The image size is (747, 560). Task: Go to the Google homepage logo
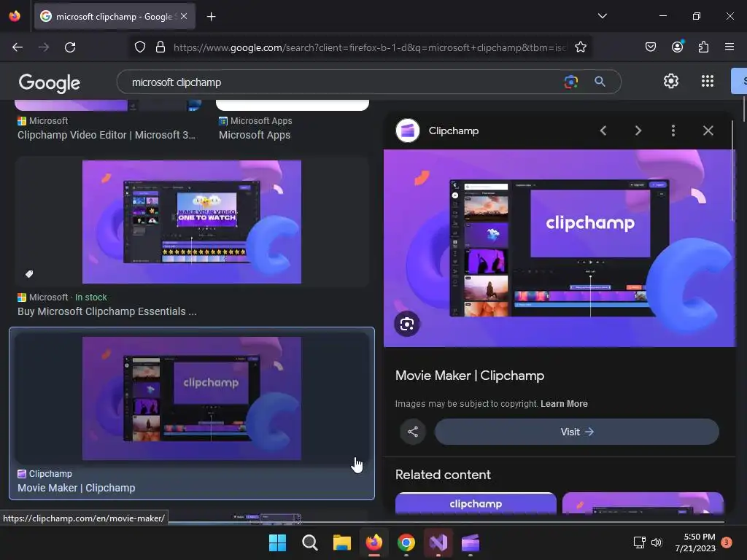tap(49, 83)
